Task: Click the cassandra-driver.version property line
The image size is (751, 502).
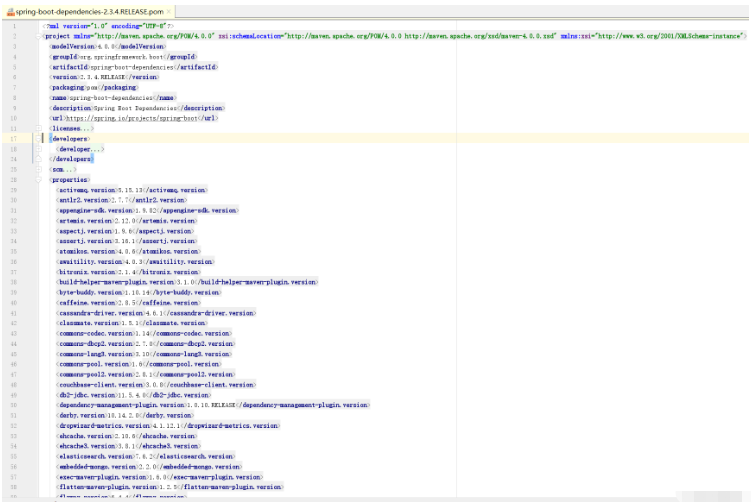Action: pyautogui.click(x=156, y=313)
